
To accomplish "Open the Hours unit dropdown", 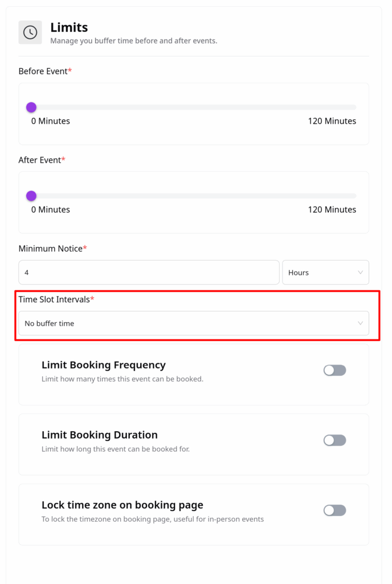I will [x=325, y=273].
